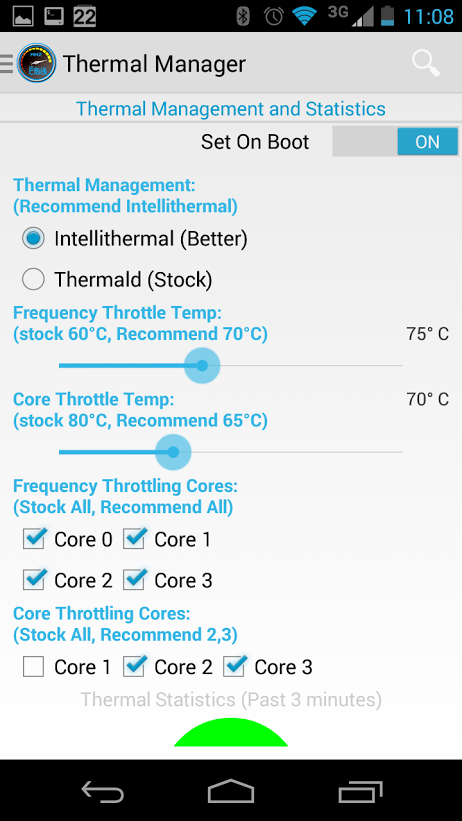This screenshot has width=462, height=821.
Task: Open the hamburger navigation drawer icon
Action: pyautogui.click(x=6, y=63)
